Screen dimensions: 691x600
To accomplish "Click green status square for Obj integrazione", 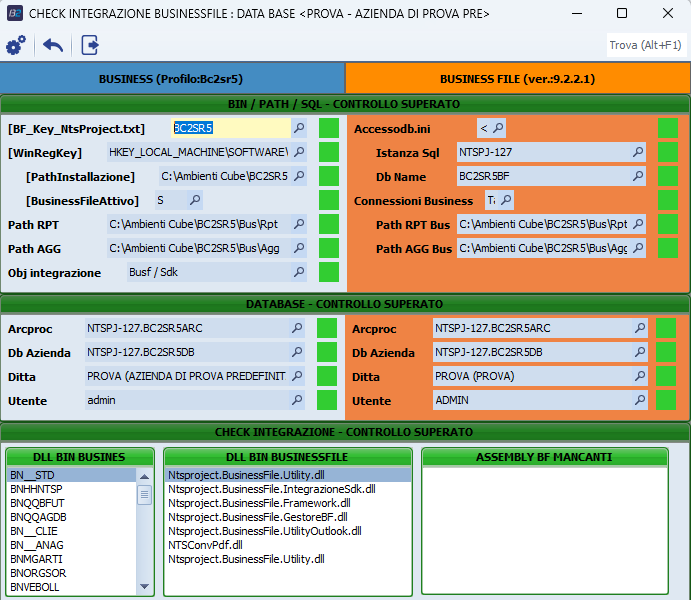I will (329, 272).
